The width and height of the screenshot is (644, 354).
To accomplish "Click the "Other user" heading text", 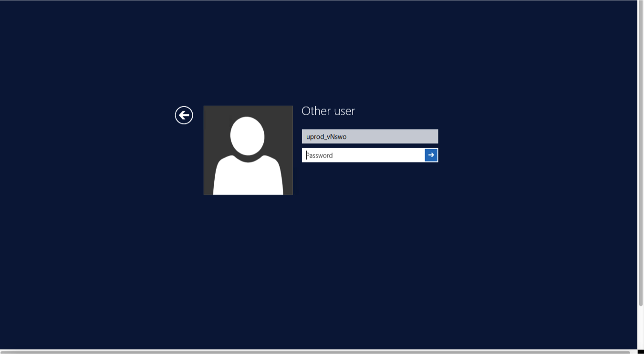I will coord(328,111).
